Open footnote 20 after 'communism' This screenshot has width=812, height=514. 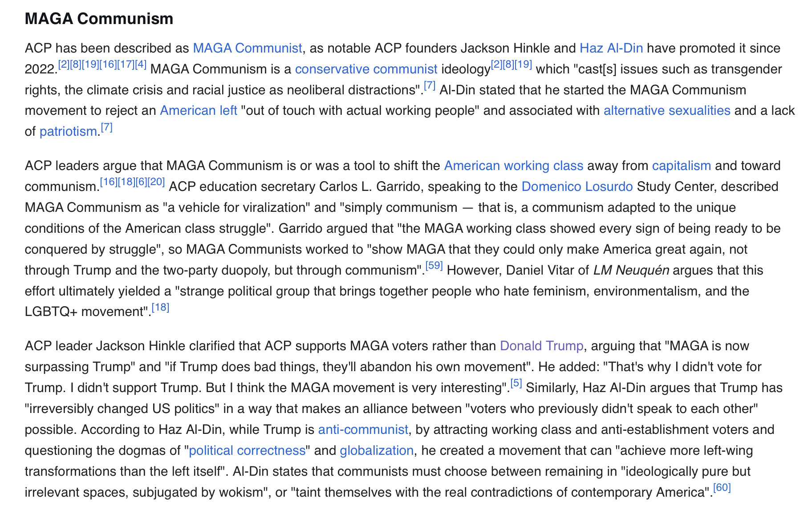[x=156, y=182]
